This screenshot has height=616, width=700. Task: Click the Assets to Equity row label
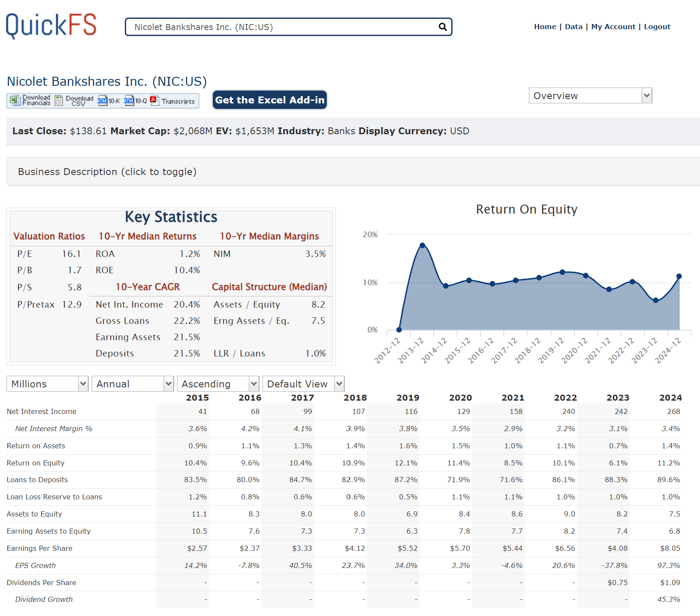tap(34, 514)
